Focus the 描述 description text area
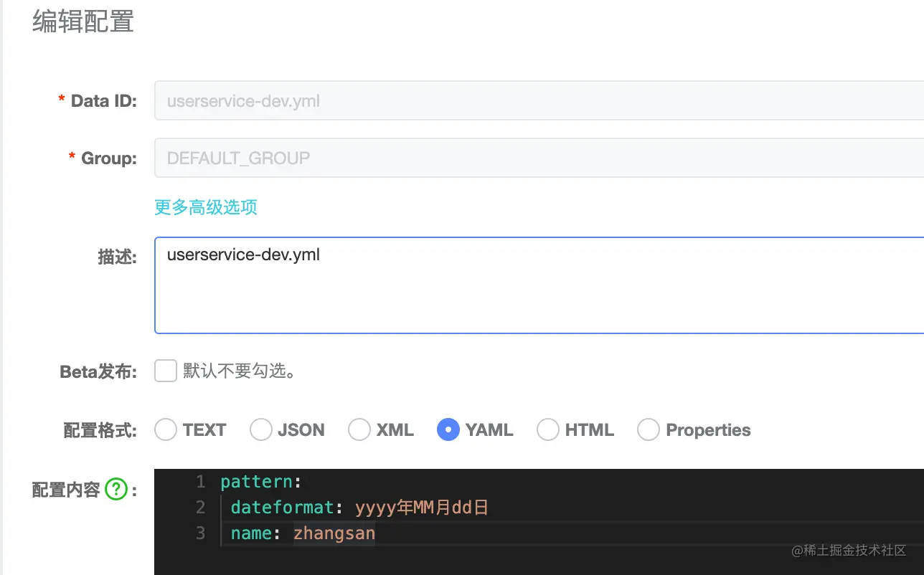Image resolution: width=924 pixels, height=575 pixels. [x=538, y=285]
